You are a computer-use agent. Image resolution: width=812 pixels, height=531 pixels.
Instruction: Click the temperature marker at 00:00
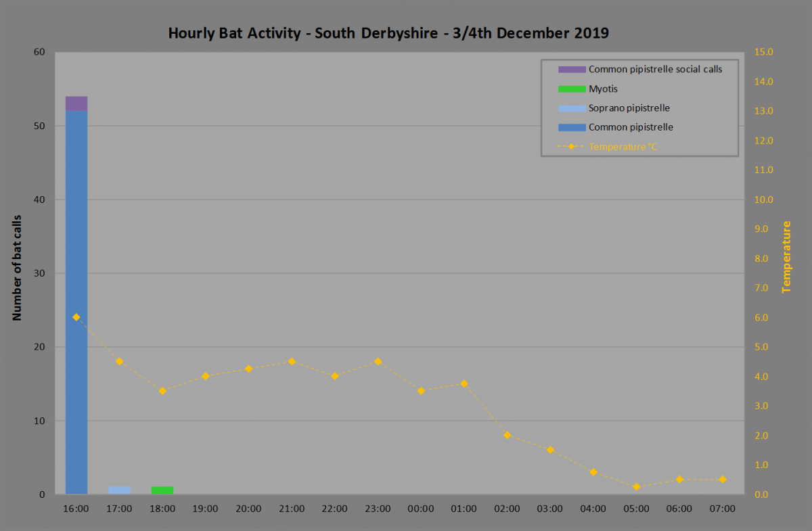pyautogui.click(x=421, y=390)
